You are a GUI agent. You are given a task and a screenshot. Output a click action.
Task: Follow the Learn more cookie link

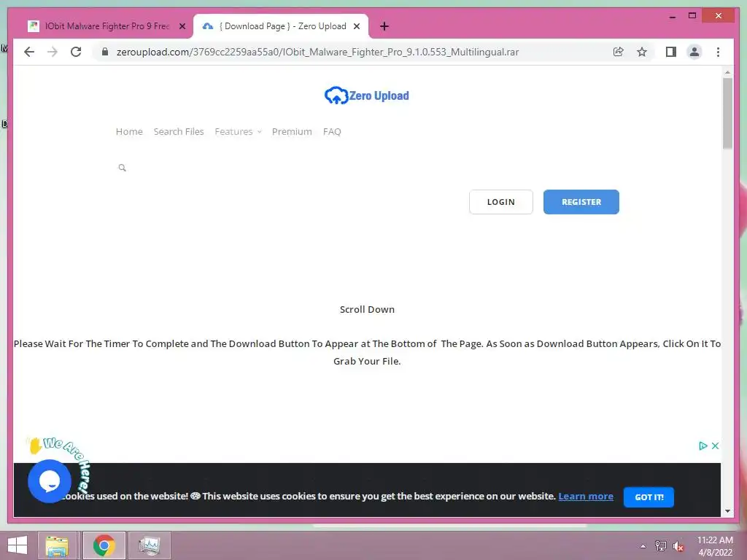[x=586, y=496]
